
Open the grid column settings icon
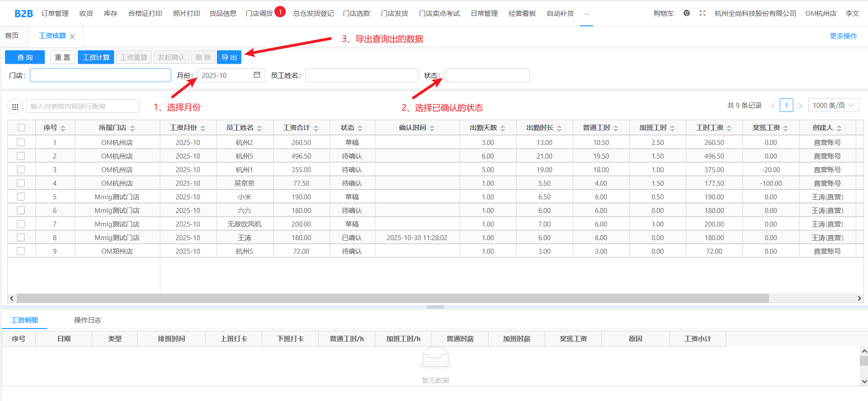coord(15,106)
